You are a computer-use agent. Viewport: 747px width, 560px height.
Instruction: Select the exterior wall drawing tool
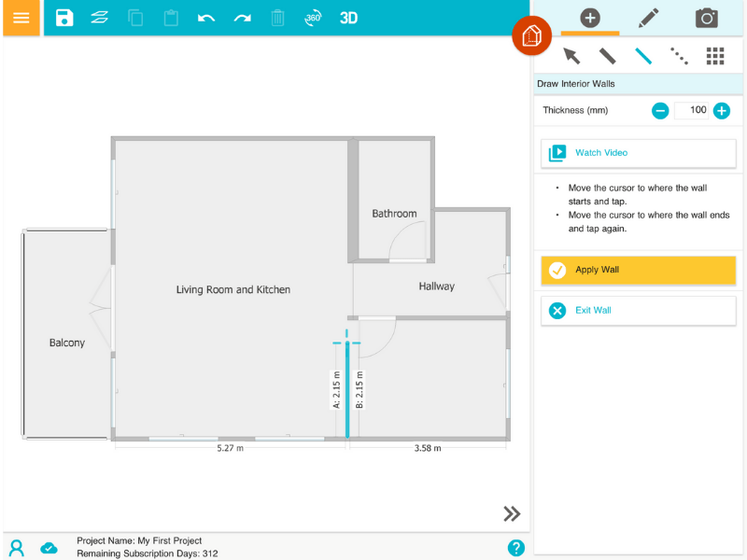607,55
